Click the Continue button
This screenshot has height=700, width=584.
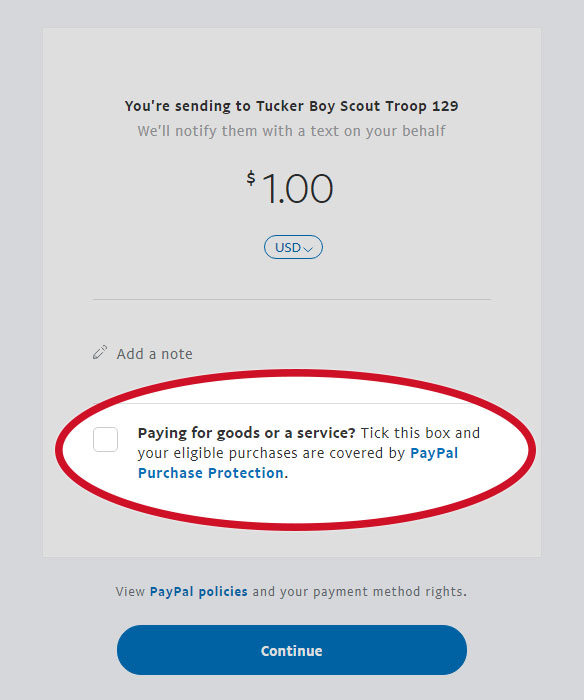coord(292,650)
